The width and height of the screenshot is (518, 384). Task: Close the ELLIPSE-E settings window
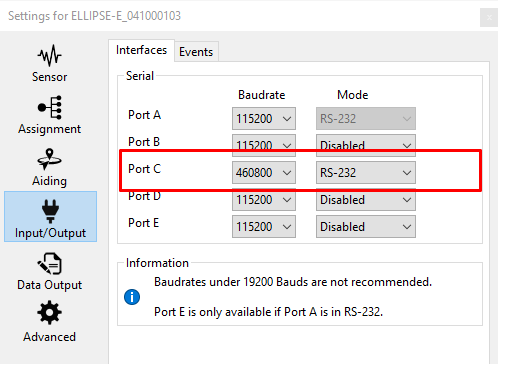click(x=489, y=17)
